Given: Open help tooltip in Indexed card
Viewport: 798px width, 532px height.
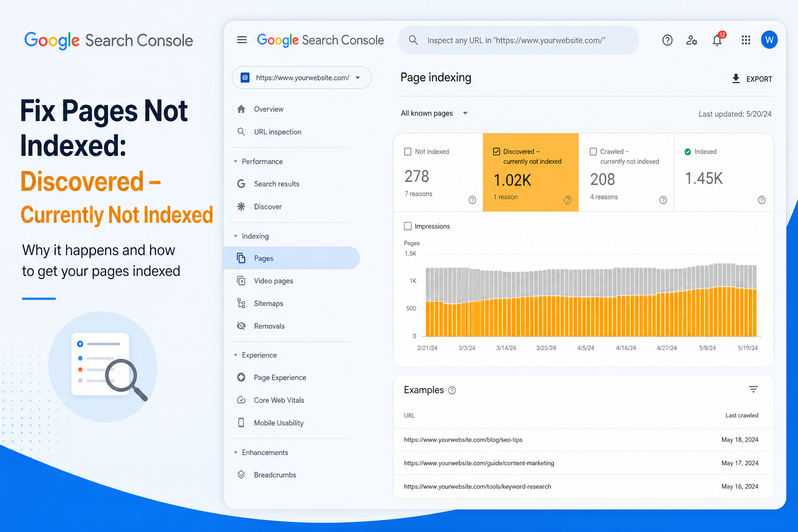Looking at the screenshot, I should pyautogui.click(x=762, y=200).
